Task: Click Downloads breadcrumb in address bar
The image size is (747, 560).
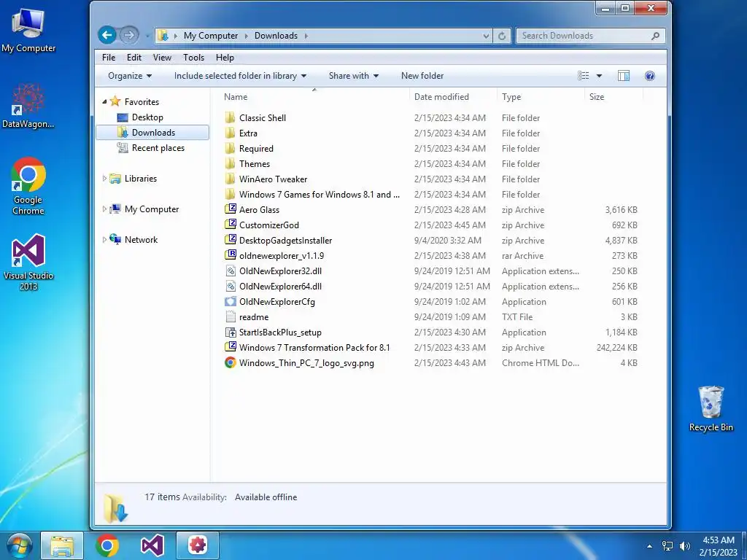Action: pyautogui.click(x=276, y=36)
